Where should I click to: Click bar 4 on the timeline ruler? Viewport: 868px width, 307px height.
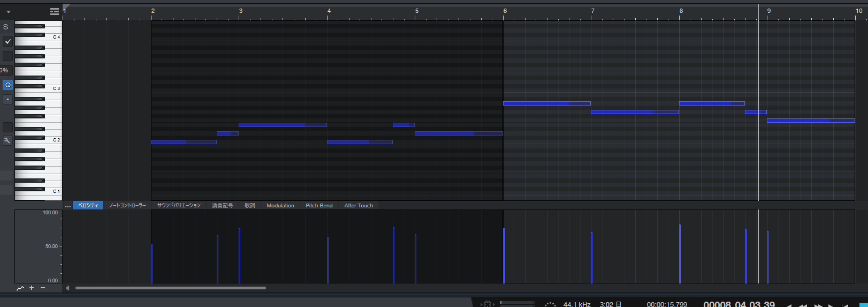pos(329,11)
